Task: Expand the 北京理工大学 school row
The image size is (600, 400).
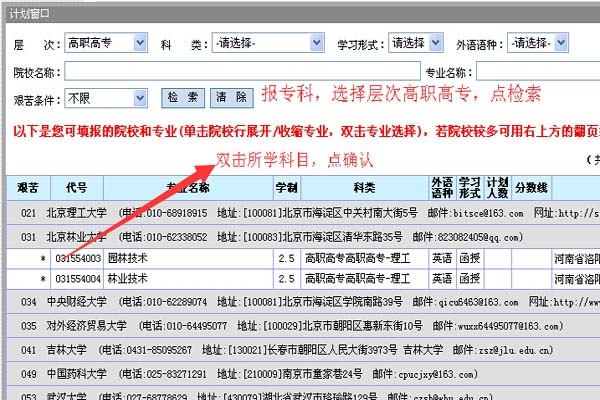Action: (x=79, y=214)
